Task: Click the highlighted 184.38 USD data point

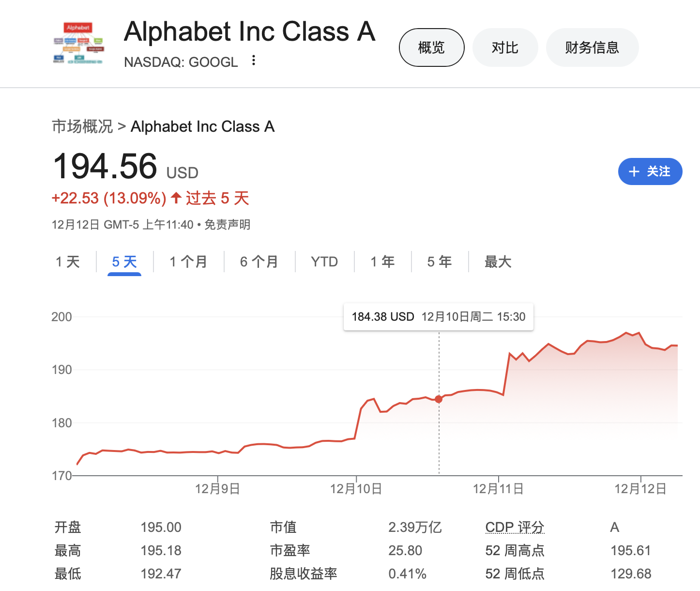Action: click(439, 399)
